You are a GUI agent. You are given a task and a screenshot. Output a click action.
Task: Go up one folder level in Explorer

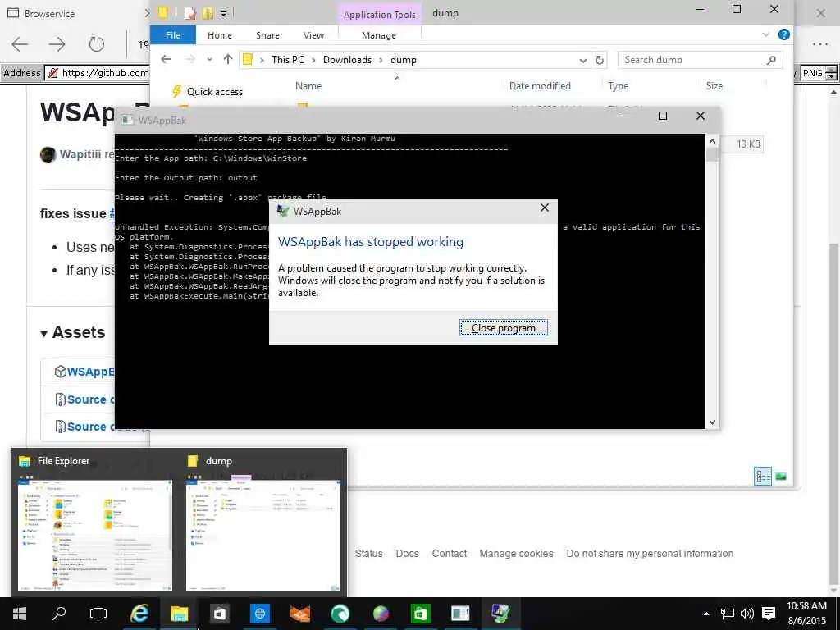pos(228,59)
